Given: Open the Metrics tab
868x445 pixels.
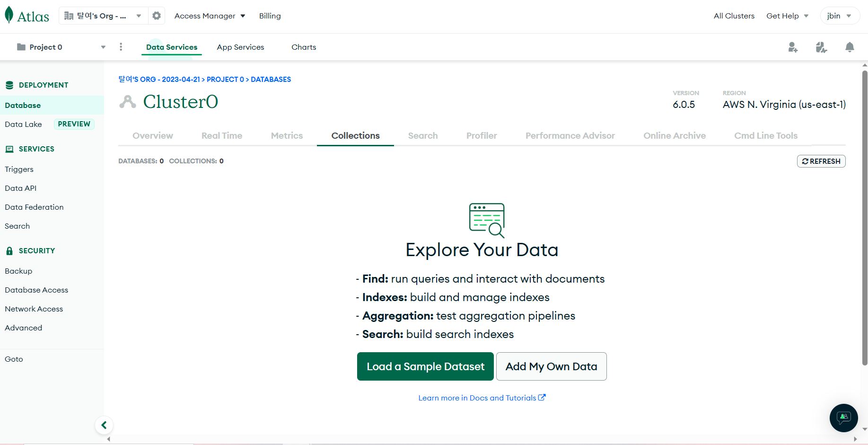Looking at the screenshot, I should 287,135.
